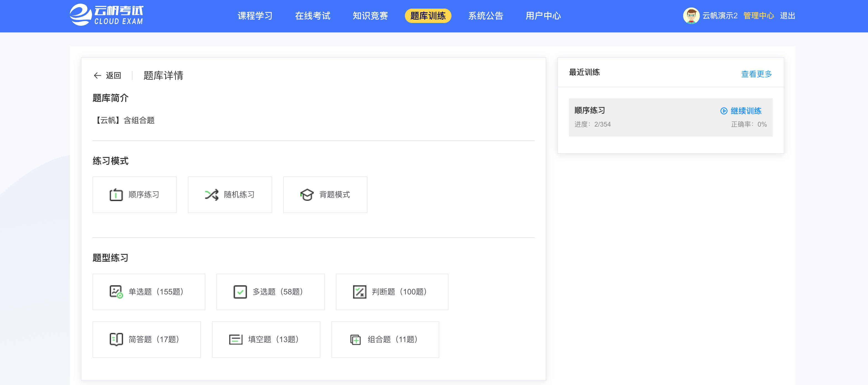Click the sequential practice icon
The width and height of the screenshot is (868, 385).
pos(116,195)
